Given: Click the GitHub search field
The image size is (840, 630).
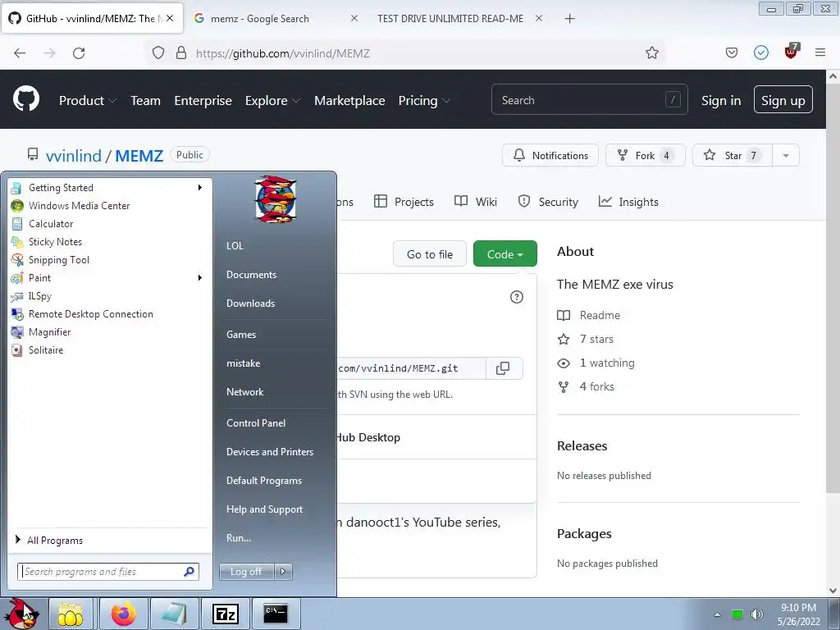Looking at the screenshot, I should click(x=589, y=99).
